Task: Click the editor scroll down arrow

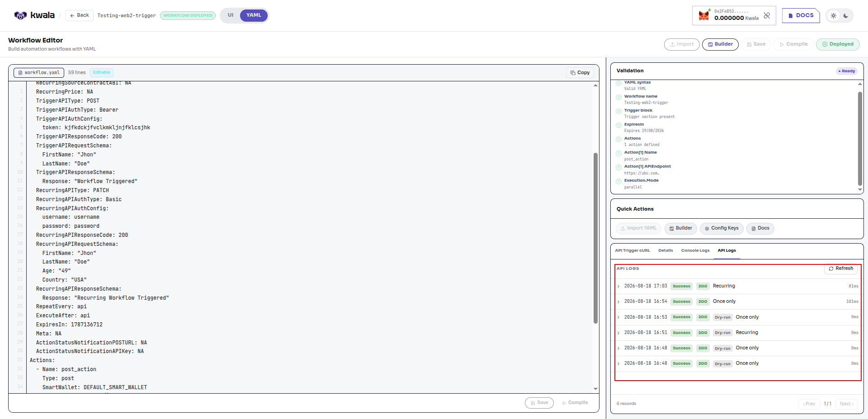Action: pyautogui.click(x=595, y=389)
